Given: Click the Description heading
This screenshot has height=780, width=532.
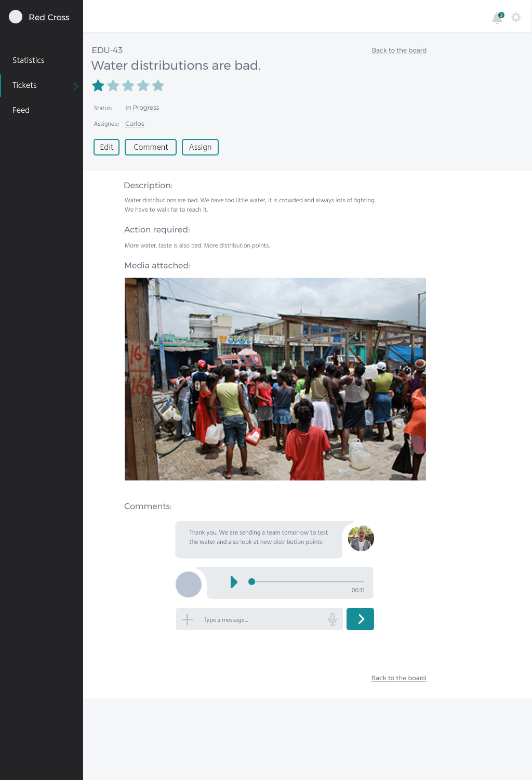Looking at the screenshot, I should [148, 186].
